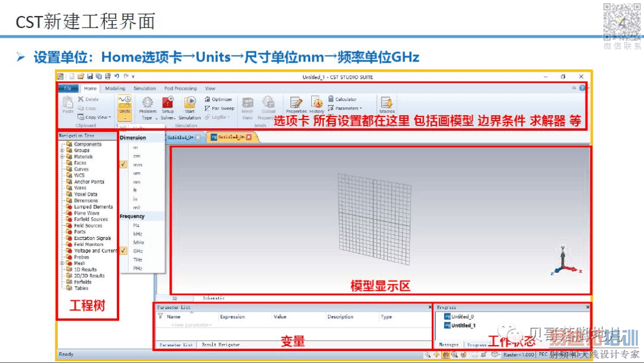Switch to the Modeling ribbon tab
This screenshot has width=644, height=363.
[115, 88]
